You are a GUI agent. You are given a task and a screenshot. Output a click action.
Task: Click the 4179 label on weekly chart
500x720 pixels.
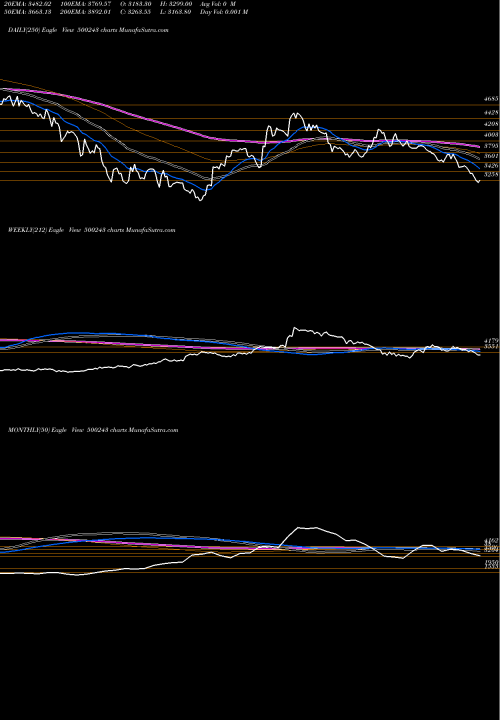(x=491, y=341)
